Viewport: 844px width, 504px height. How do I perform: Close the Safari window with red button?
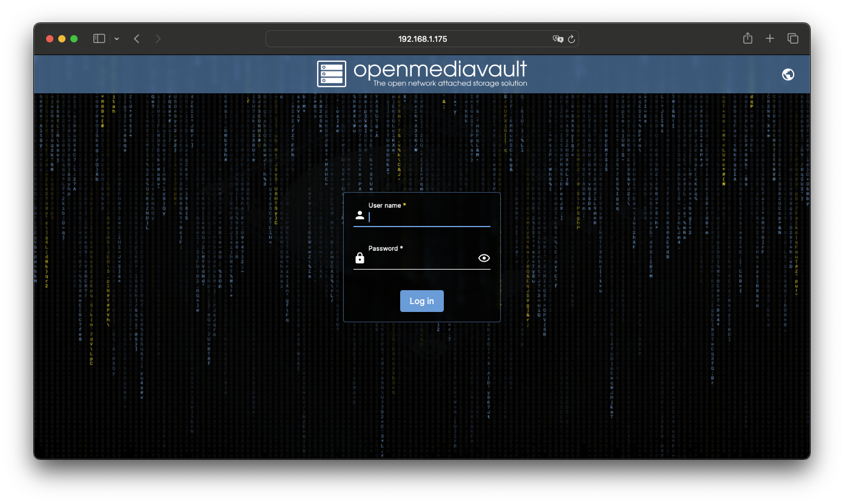coord(50,39)
